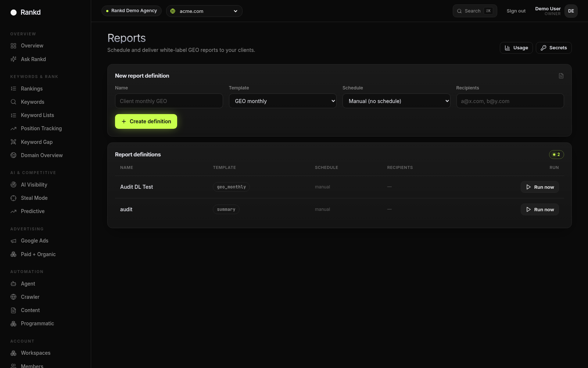Click the Reports page heading
This screenshot has height=368, width=588.
126,38
